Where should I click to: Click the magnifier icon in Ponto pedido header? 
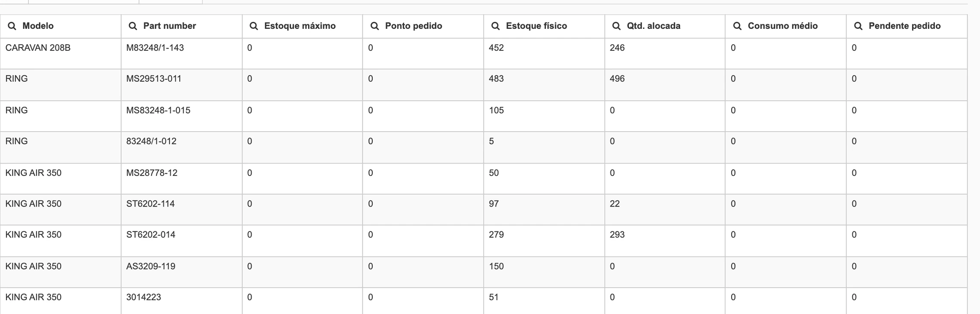375,26
